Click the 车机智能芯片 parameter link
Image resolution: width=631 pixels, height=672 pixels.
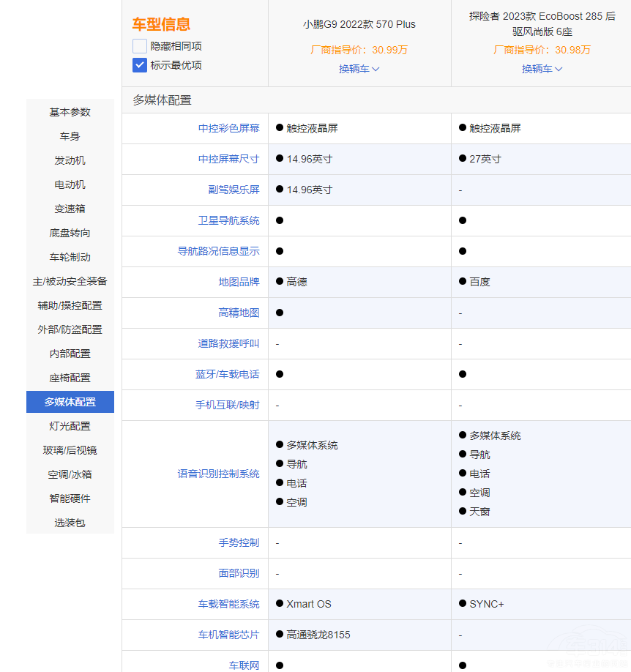coord(228,635)
